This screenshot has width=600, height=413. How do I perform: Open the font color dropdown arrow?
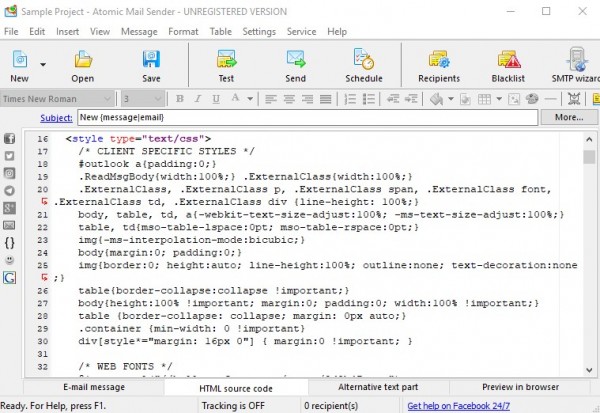(x=250, y=99)
